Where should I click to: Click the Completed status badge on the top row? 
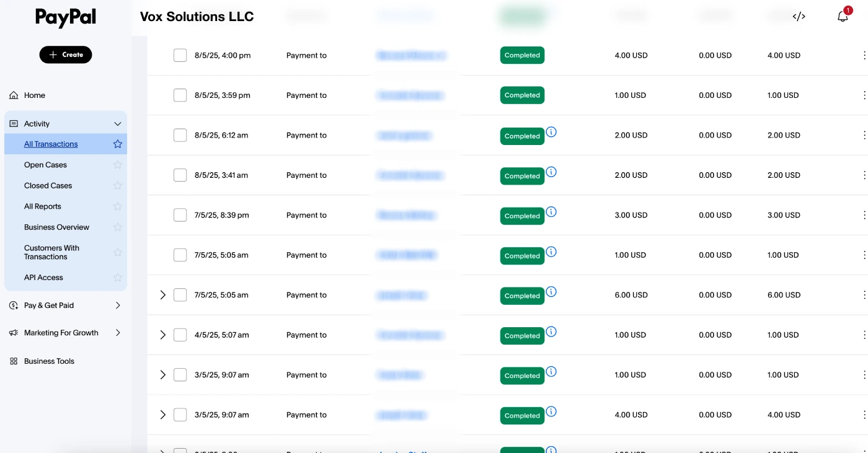(522, 55)
